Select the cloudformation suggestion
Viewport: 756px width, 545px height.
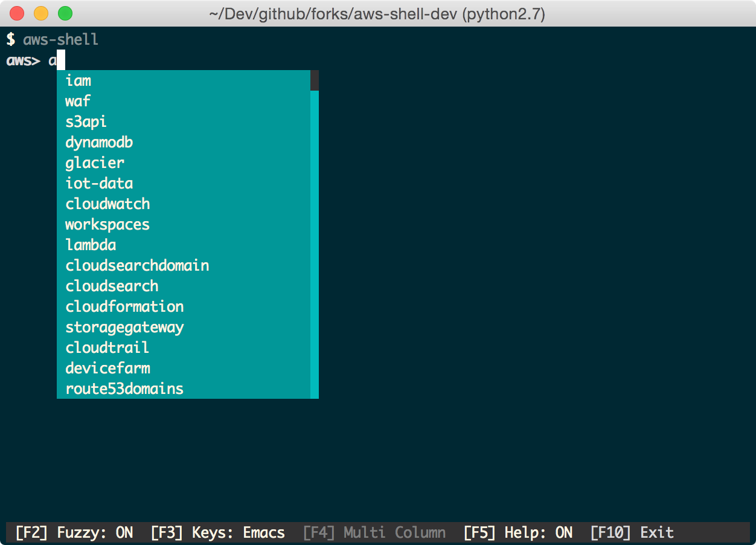[x=184, y=306]
